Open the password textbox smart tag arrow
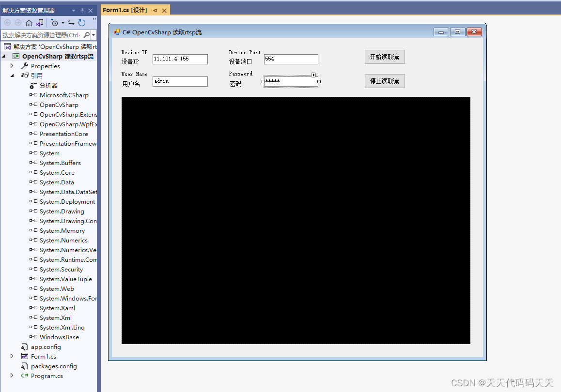This screenshot has height=392, width=561. [313, 75]
